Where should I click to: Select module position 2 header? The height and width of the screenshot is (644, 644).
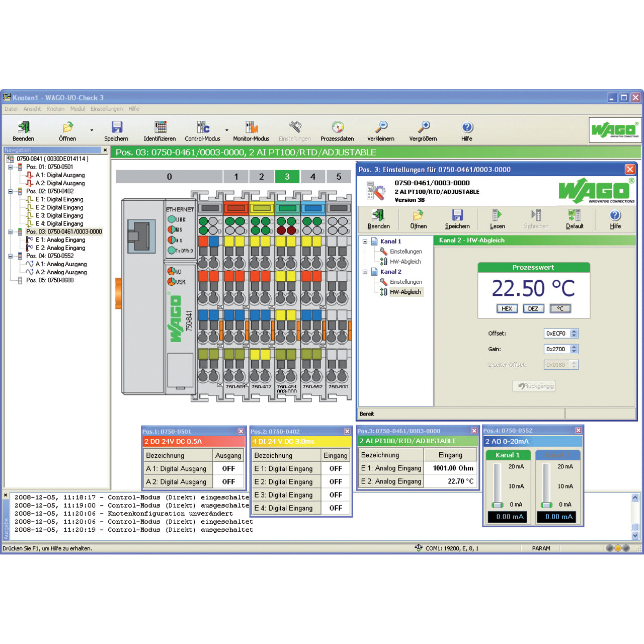point(262,177)
